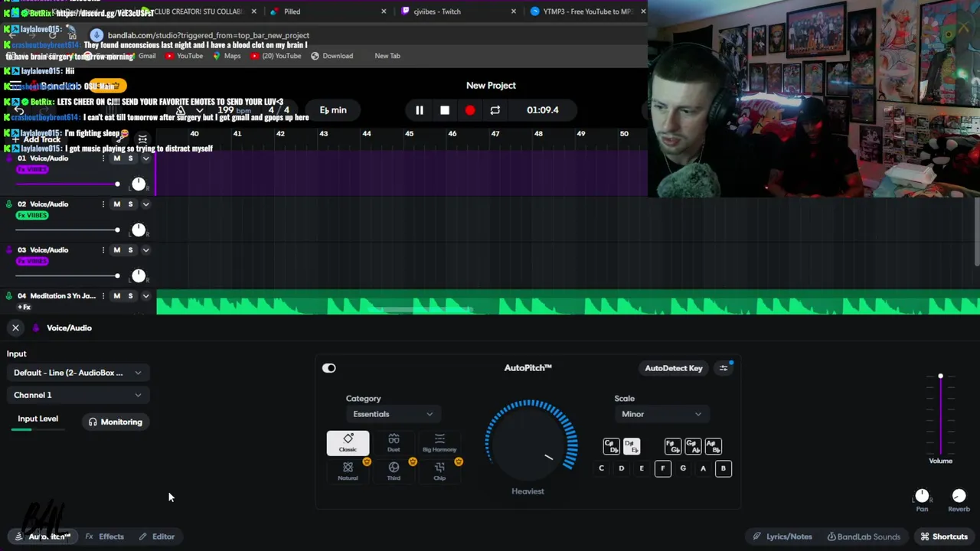Expand track 02 Voice/Audio chevron
The image size is (980, 551).
click(x=145, y=204)
